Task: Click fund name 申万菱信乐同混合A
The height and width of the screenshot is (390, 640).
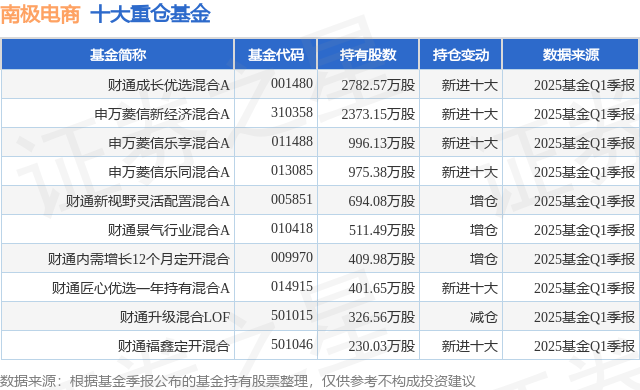Action: (x=169, y=172)
